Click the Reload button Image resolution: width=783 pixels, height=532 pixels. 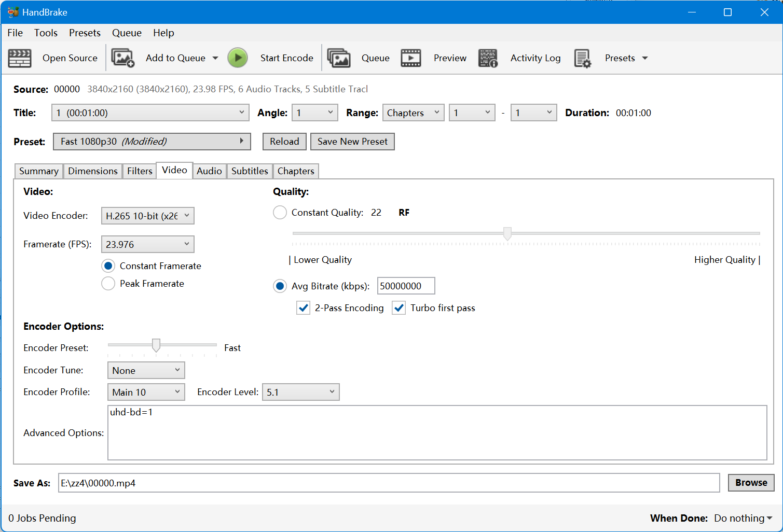(x=284, y=142)
